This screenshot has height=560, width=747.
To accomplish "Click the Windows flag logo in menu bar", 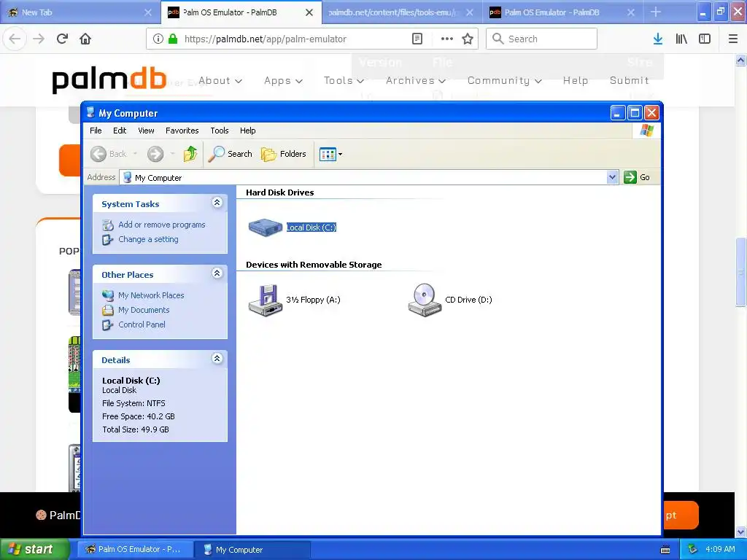I will click(x=647, y=131).
